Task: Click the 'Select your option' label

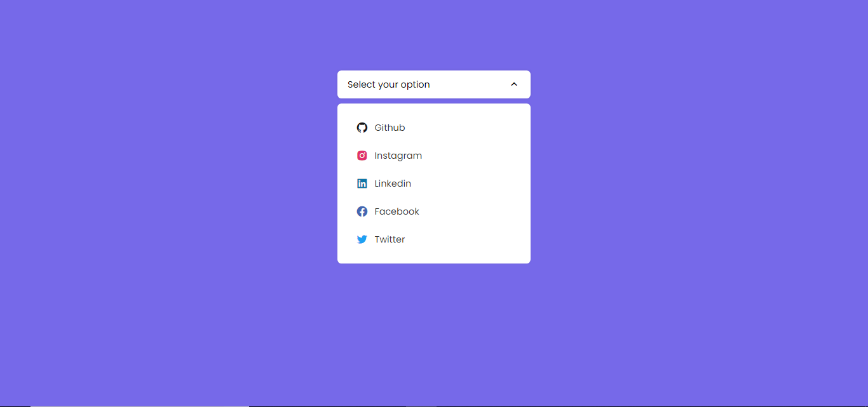Action: click(388, 84)
